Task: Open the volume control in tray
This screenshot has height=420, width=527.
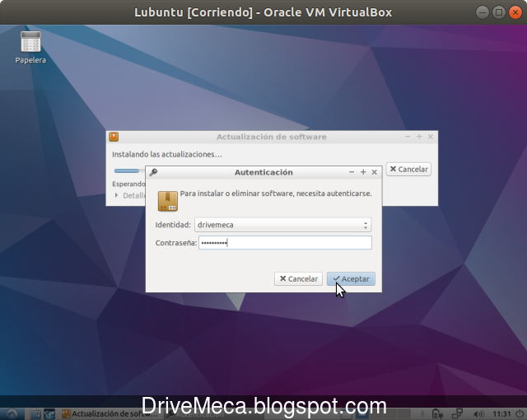Action: coord(478,414)
